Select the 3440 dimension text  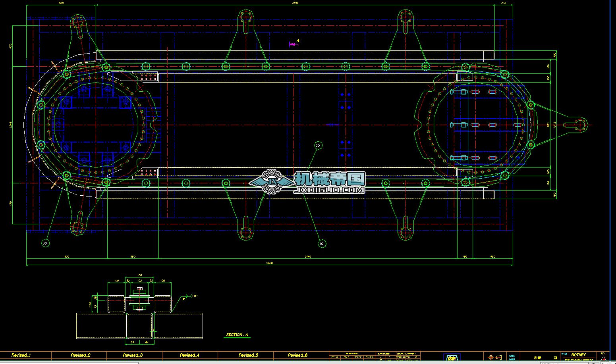[x=308, y=256]
